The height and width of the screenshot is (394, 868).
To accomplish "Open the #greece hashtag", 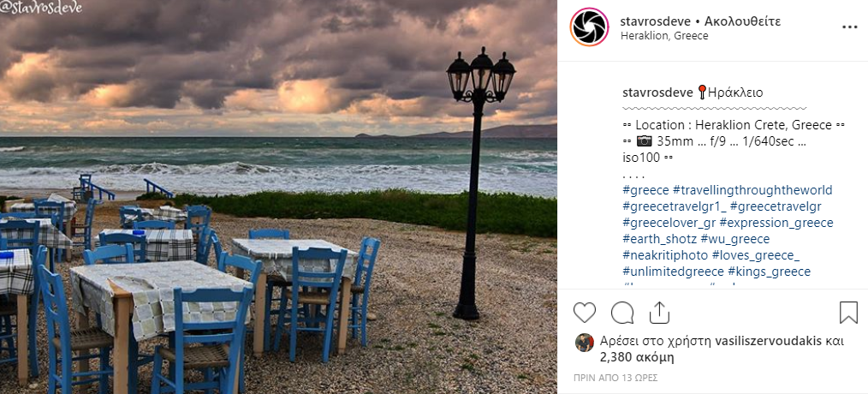I will pyautogui.click(x=645, y=191).
